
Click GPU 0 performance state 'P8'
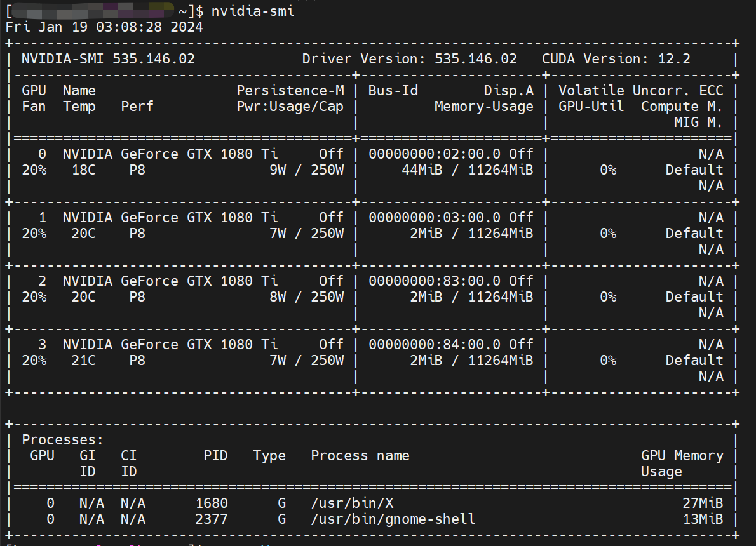click(x=137, y=170)
